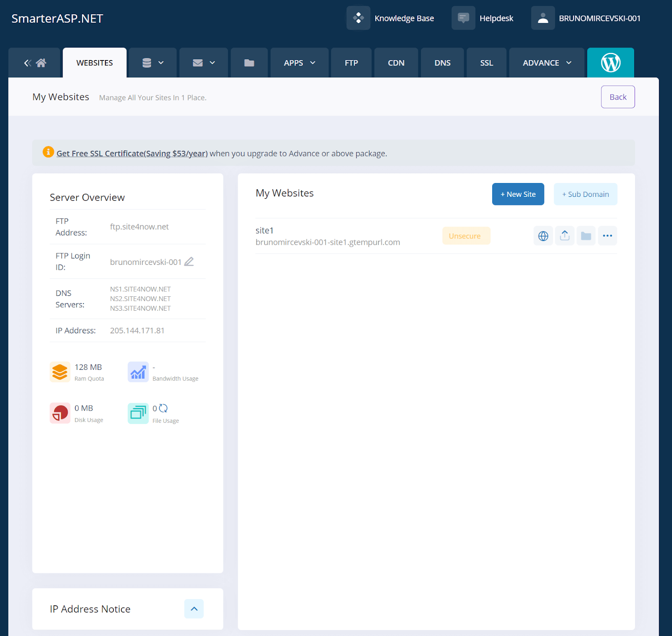The width and height of the screenshot is (672, 636).
Task: Open the database dropdown tab
Action: (152, 63)
